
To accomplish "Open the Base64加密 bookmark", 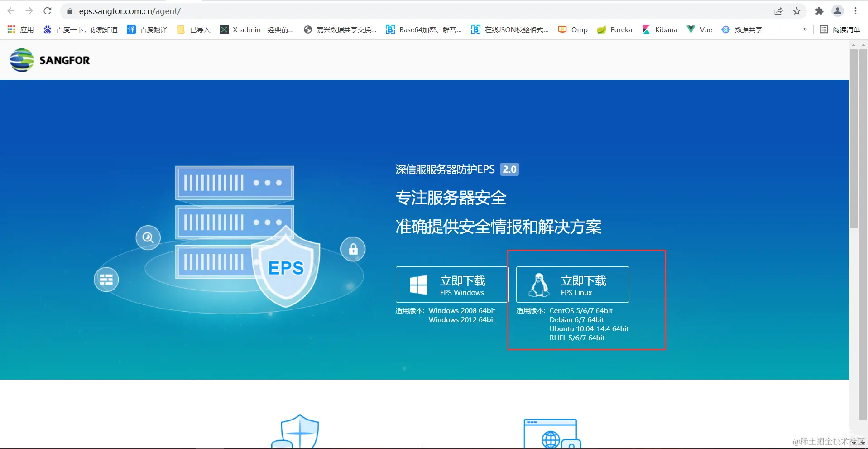I will pos(424,29).
